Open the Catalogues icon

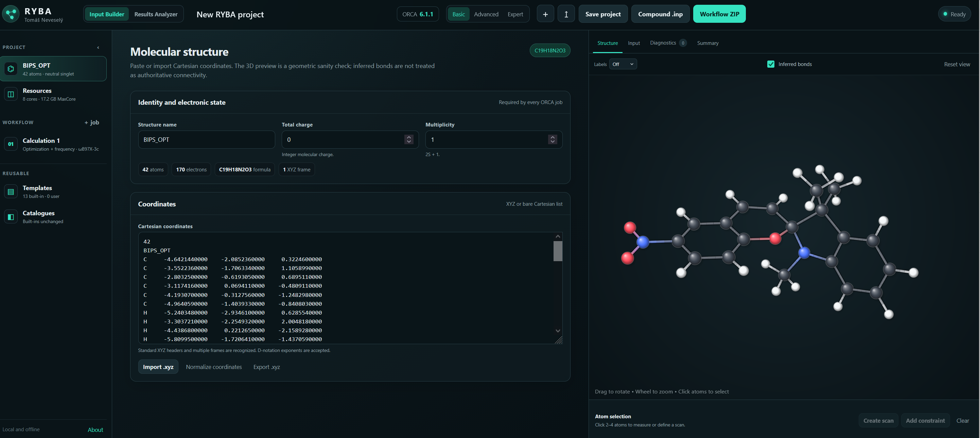coord(11,217)
